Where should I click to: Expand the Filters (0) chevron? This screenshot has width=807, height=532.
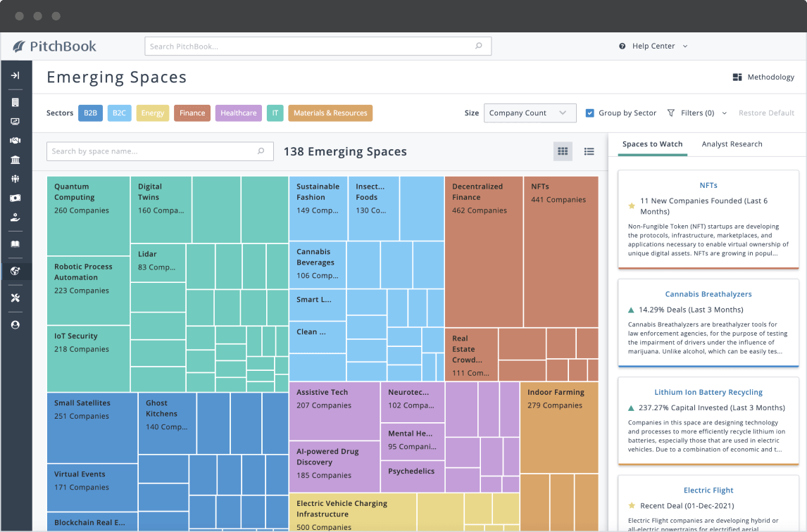[x=724, y=113]
